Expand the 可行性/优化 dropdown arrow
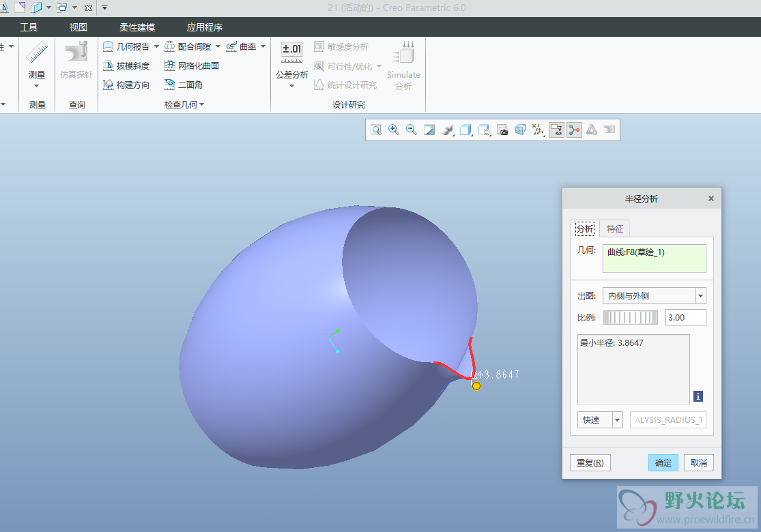Image resolution: width=761 pixels, height=532 pixels. (379, 66)
